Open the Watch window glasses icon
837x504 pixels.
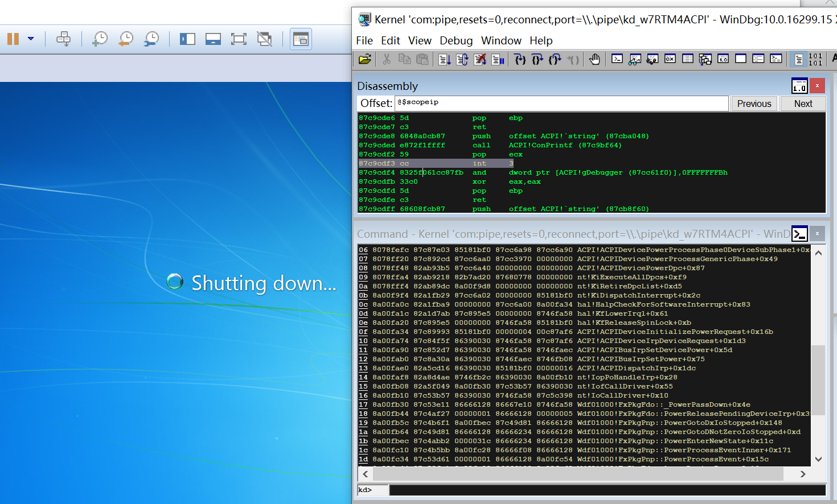635,59
